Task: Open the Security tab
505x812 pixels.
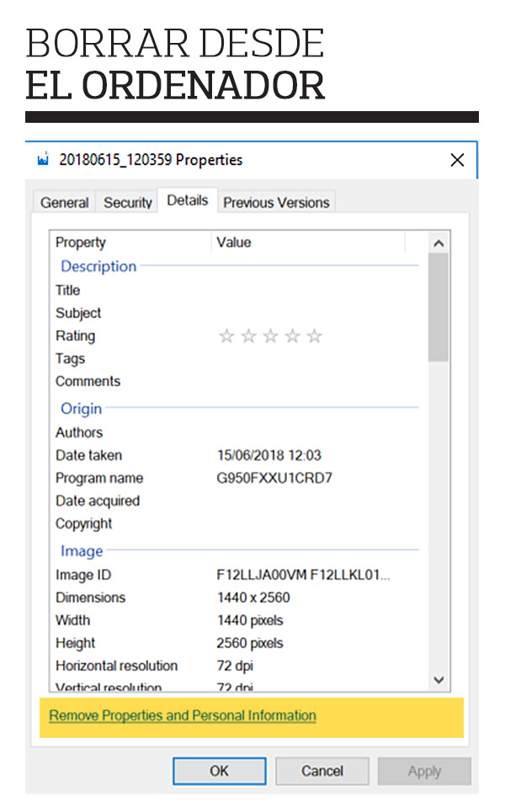Action: click(x=128, y=203)
